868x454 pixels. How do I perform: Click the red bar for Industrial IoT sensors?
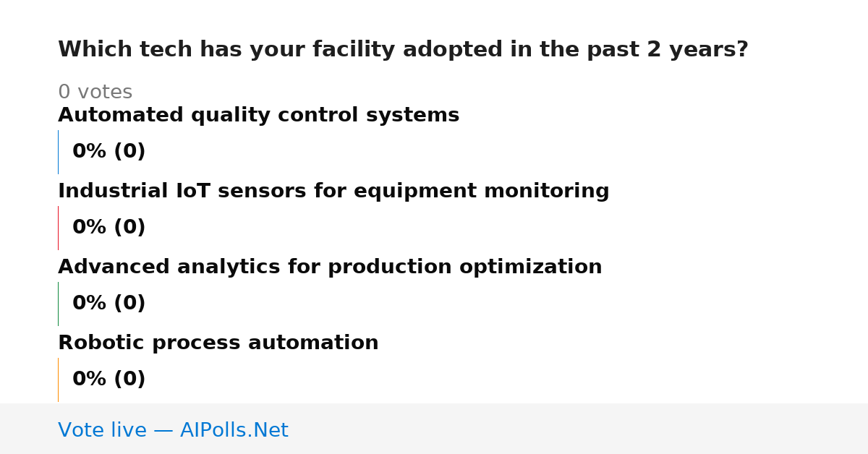click(58, 228)
